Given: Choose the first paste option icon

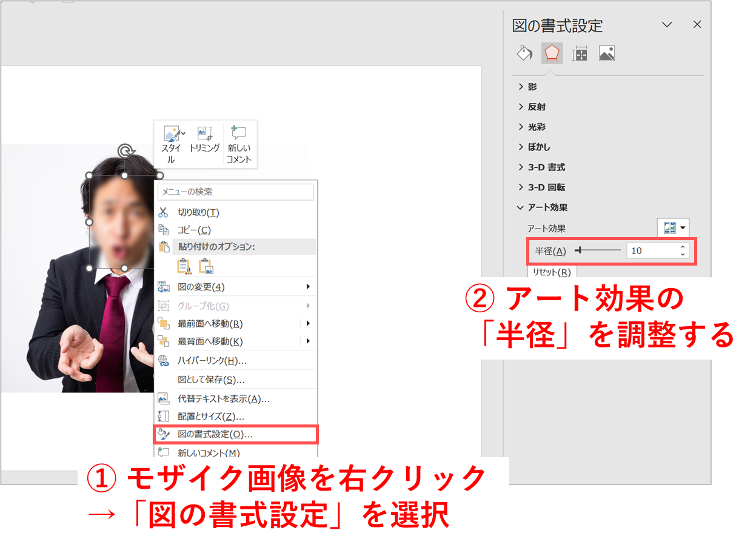Looking at the screenshot, I should pyautogui.click(x=184, y=266).
